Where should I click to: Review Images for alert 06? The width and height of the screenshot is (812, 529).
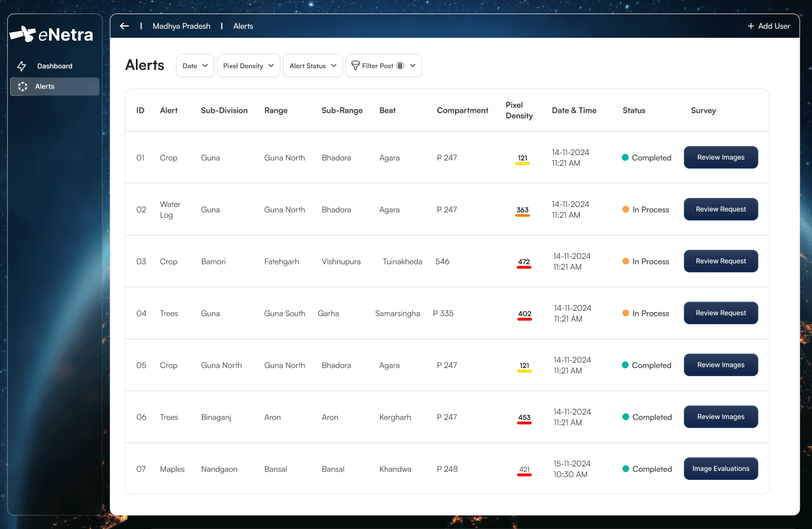click(x=721, y=417)
